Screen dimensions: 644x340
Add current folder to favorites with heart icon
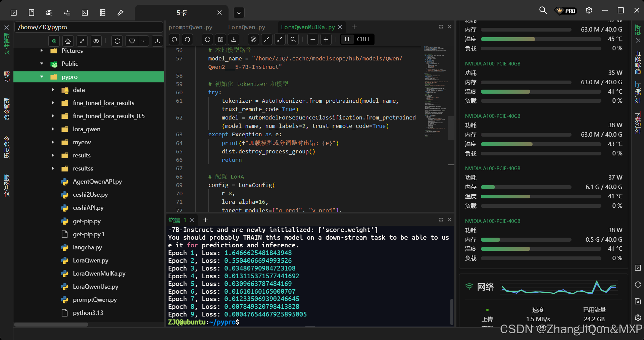[132, 41]
